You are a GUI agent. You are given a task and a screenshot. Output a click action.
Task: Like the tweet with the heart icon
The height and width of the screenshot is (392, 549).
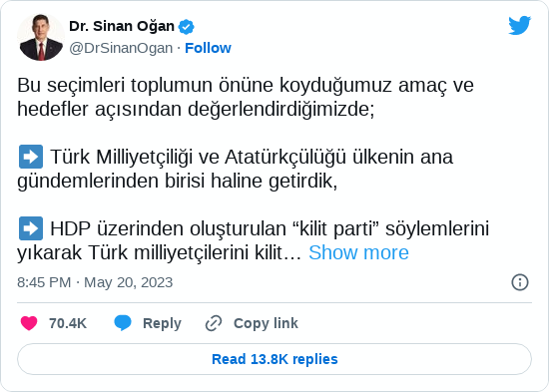point(29,323)
